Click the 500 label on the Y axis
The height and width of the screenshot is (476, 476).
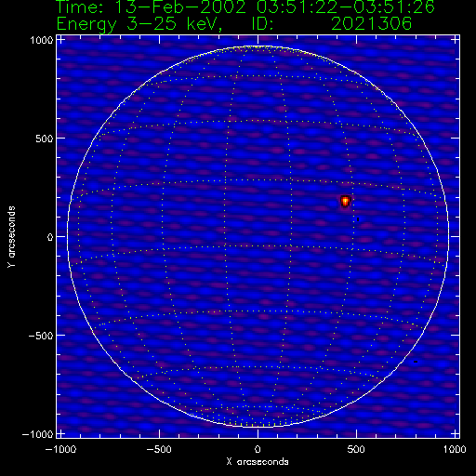45,139
